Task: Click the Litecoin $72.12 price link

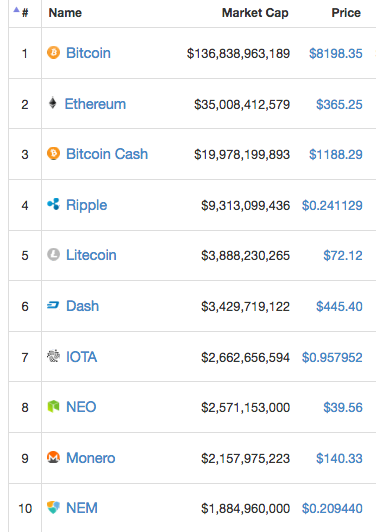Action: coord(343,255)
